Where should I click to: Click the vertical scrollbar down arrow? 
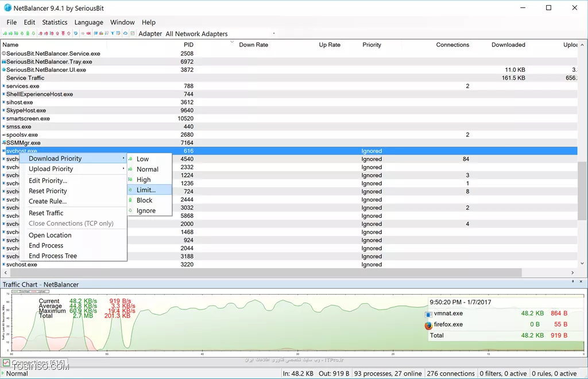(582, 264)
